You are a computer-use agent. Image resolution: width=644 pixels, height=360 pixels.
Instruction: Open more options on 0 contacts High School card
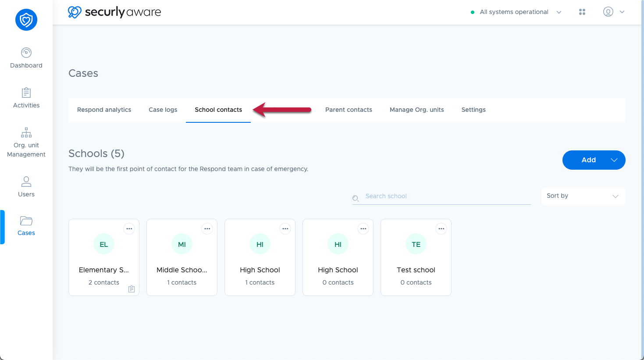tap(363, 229)
